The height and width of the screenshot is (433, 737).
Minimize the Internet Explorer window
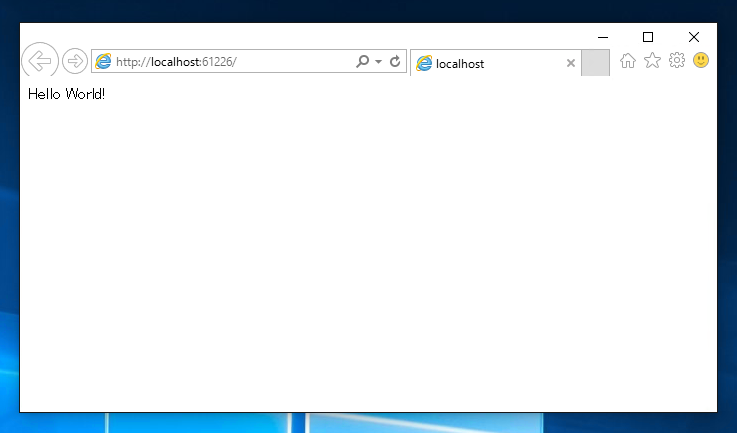click(x=603, y=37)
